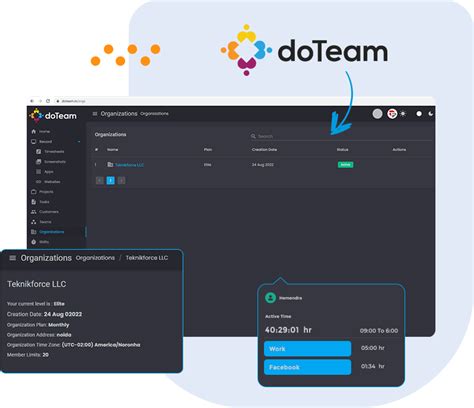Click the '40:29:01 hr' active time value
The width and height of the screenshot is (474, 408).
(288, 330)
